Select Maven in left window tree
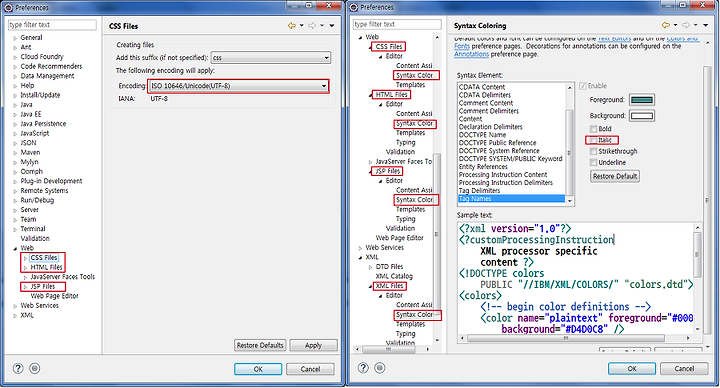 point(30,152)
